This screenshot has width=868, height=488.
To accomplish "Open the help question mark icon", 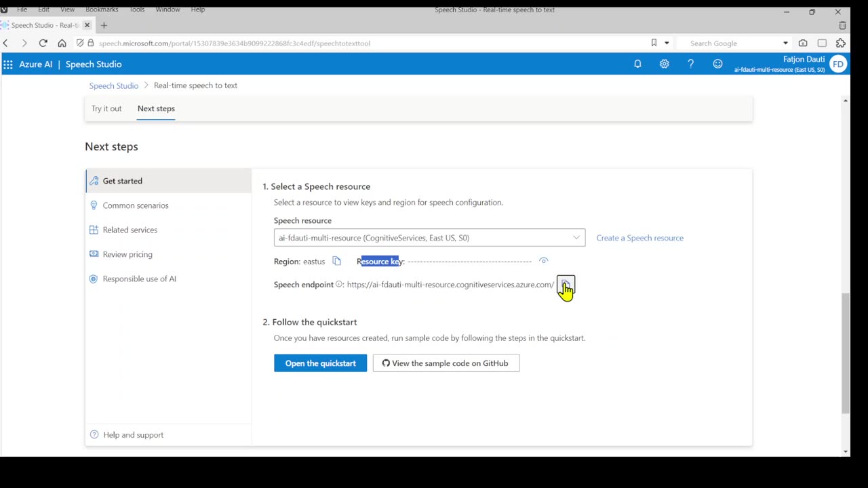I will point(690,64).
